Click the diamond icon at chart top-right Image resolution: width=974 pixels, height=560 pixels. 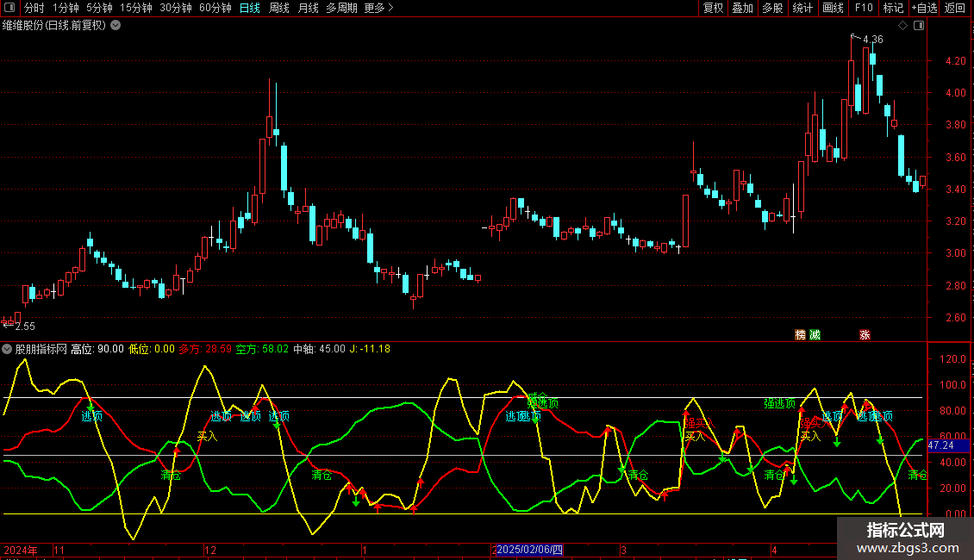coord(902,26)
